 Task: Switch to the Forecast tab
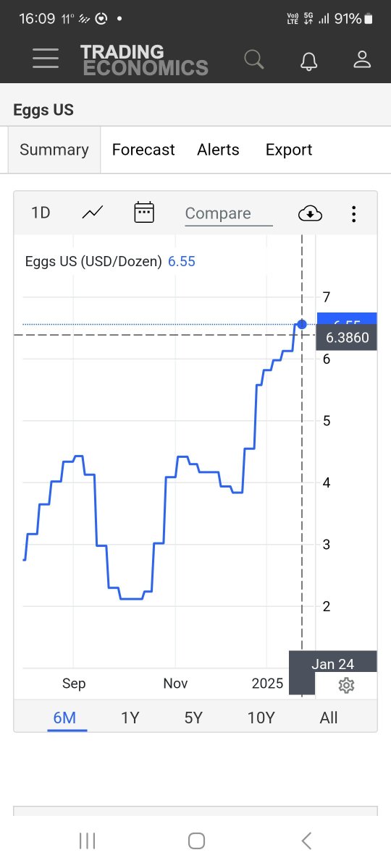coord(143,150)
